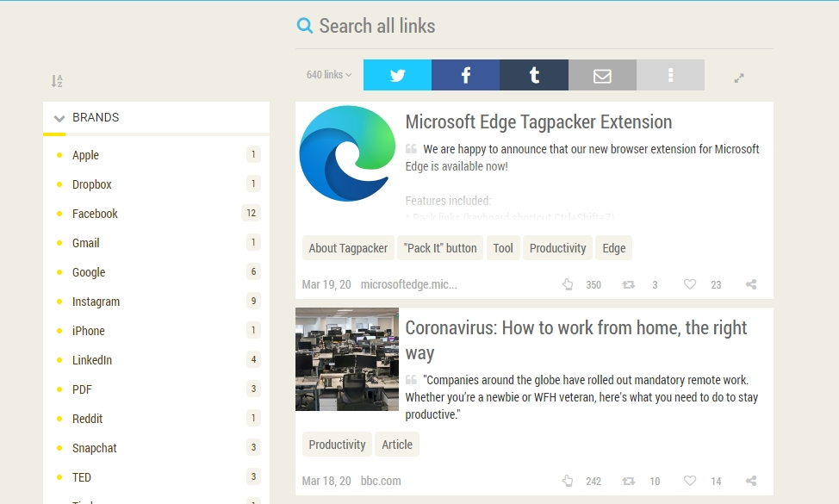Visit the microsoftedge.mic... source link
Image resolution: width=839 pixels, height=504 pixels.
pyautogui.click(x=409, y=284)
